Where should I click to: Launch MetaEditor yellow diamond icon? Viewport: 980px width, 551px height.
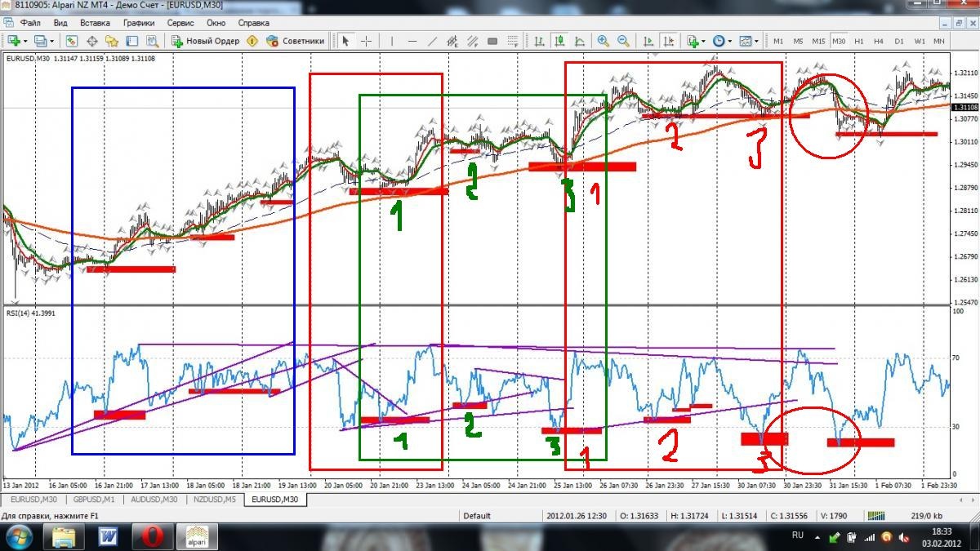pyautogui.click(x=252, y=41)
